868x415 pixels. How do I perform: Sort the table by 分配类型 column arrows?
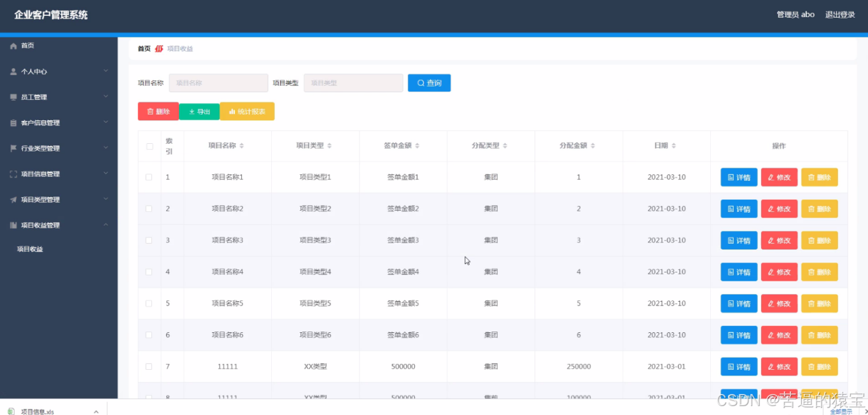[x=505, y=146]
